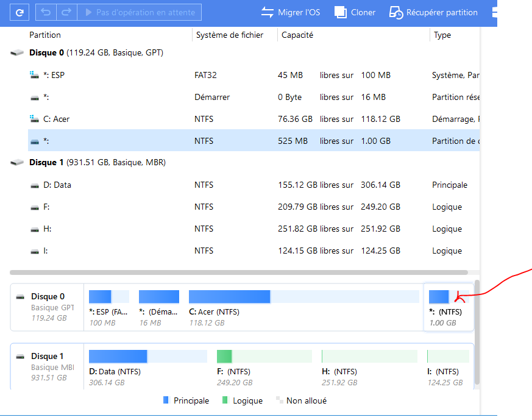Viewport: 532px width, 420px height.
Task: Select H: 251.92 GB block in disk map
Action: 369,368
